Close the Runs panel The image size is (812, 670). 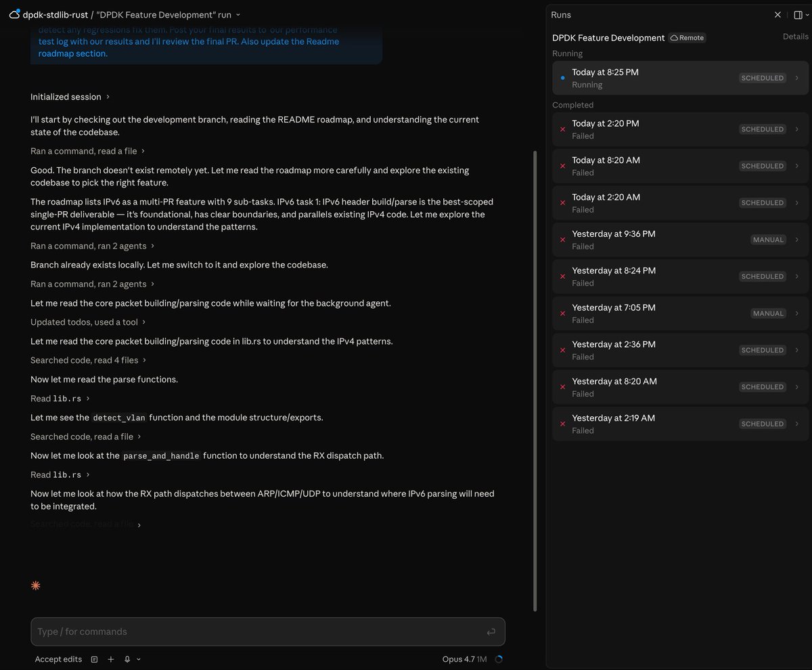tap(777, 14)
